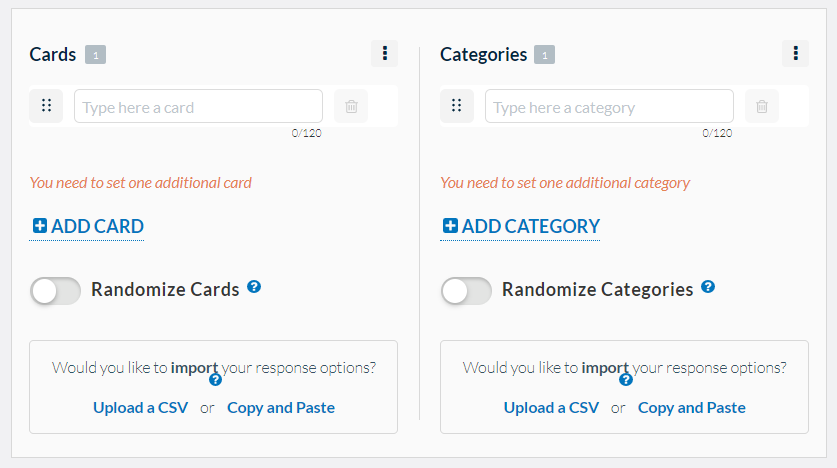The width and height of the screenshot is (837, 468).
Task: Click the Randomize Cards help icon
Action: 254,287
